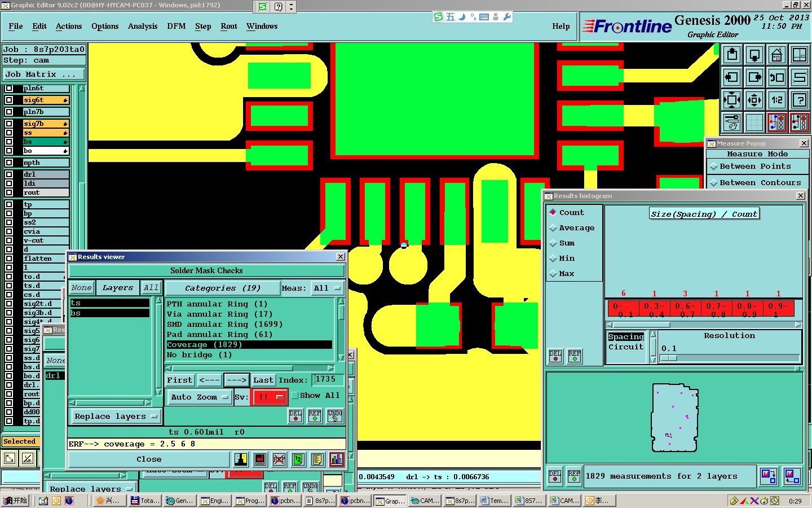812x508 pixels.
Task: Click the Job Matrix ... button
Action: click(x=43, y=75)
